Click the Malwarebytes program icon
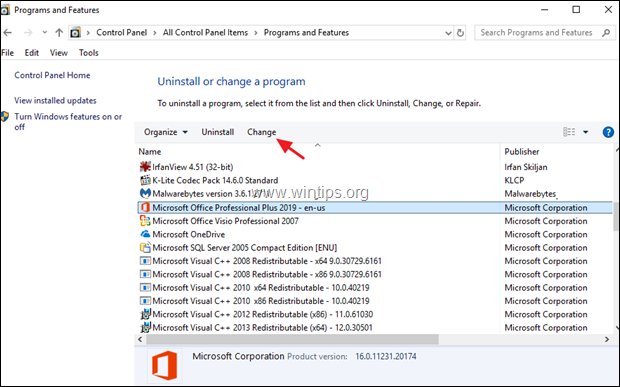 click(x=145, y=193)
